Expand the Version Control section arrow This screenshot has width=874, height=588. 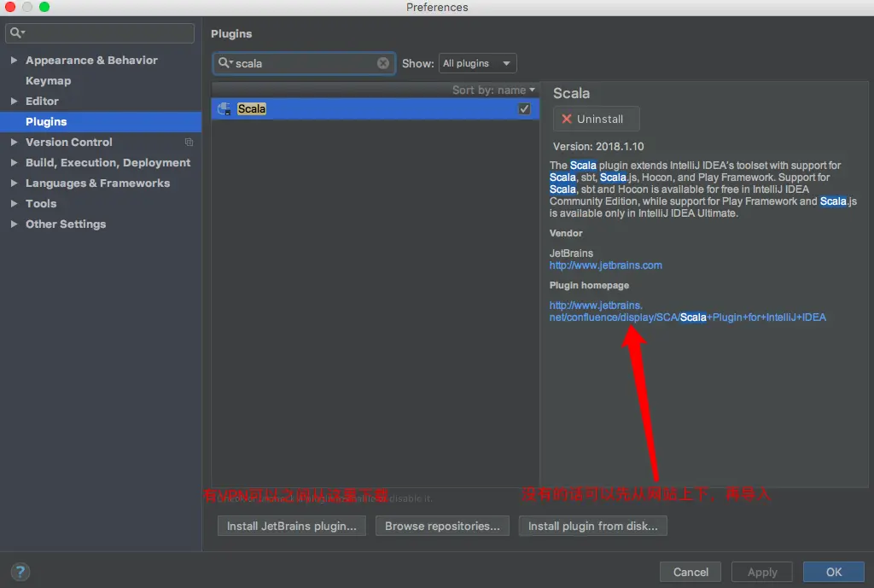click(x=14, y=143)
